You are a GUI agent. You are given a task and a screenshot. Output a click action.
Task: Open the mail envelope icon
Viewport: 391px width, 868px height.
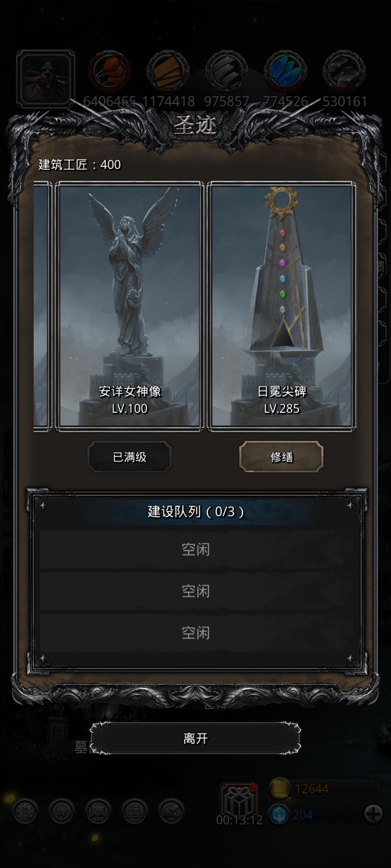135,811
